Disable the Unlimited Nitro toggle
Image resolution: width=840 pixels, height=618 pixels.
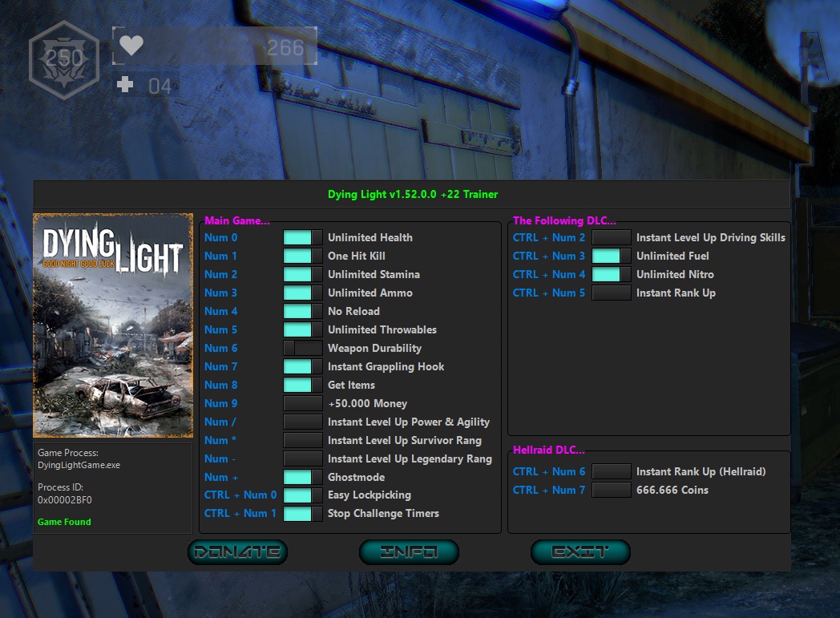point(612,274)
